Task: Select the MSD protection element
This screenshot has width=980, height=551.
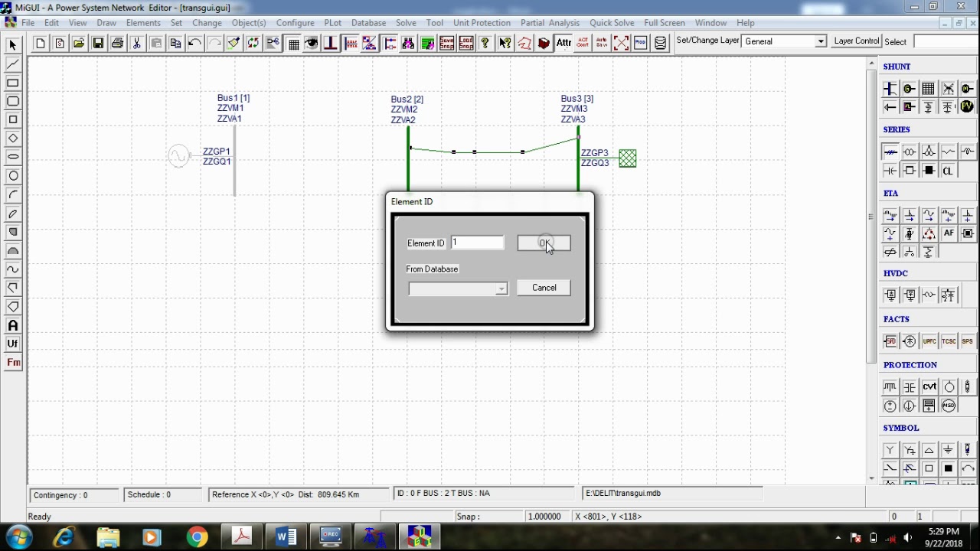Action: pos(949,406)
